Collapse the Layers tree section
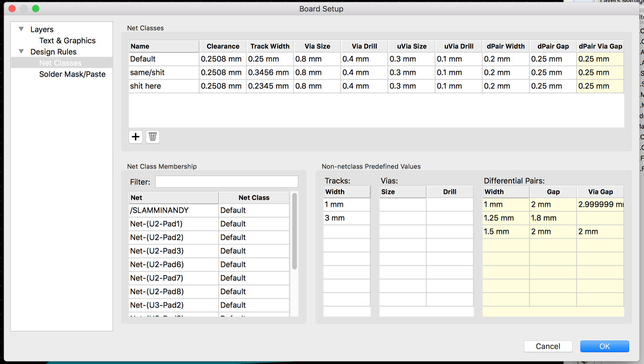Image resolution: width=644 pixels, height=364 pixels. (22, 29)
